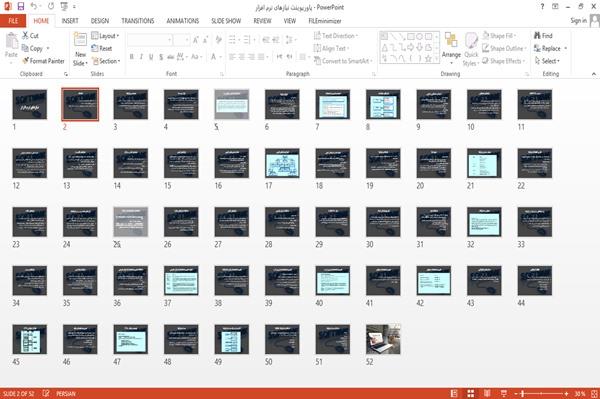
Task: Open the Section dropdown menu
Action: (x=106, y=61)
